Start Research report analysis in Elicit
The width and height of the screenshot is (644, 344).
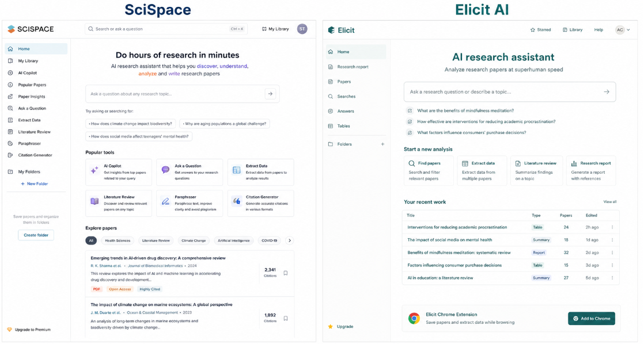pyautogui.click(x=591, y=171)
